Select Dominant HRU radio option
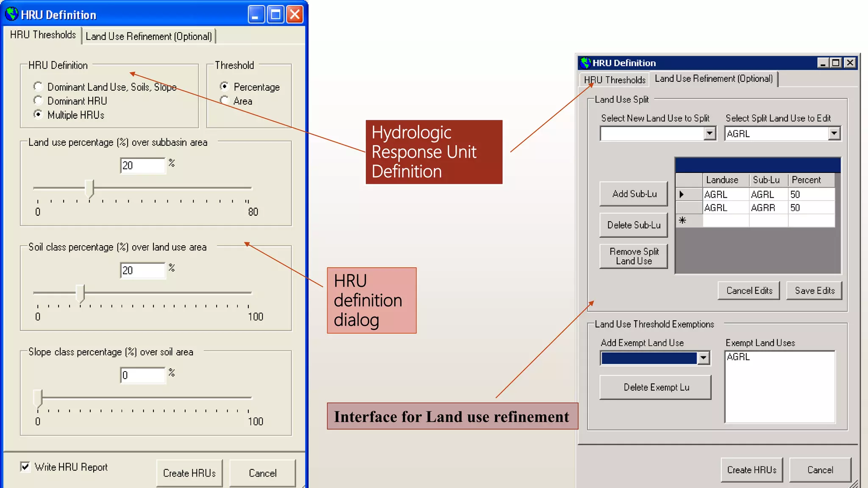Screen dimensions: 868x488 tap(38, 101)
